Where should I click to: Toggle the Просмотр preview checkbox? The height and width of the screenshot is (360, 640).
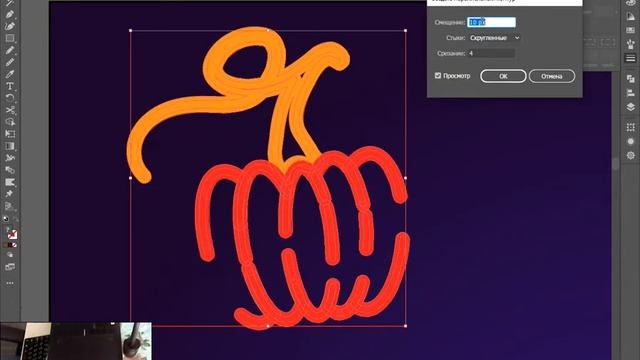coord(438,76)
